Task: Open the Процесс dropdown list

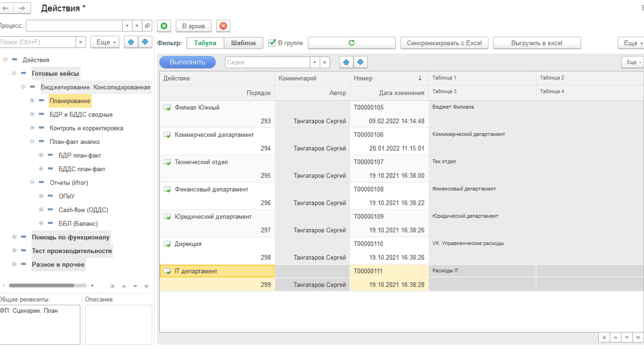Action: 127,26
